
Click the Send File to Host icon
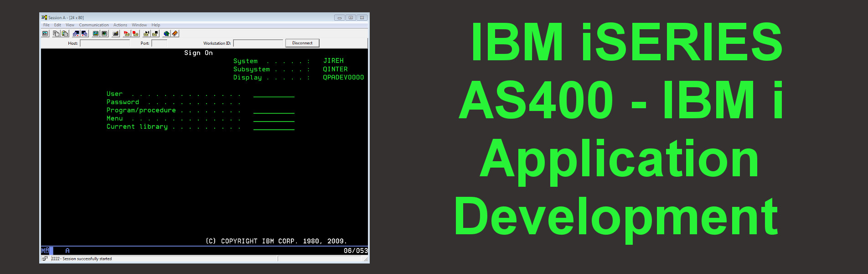[76, 34]
